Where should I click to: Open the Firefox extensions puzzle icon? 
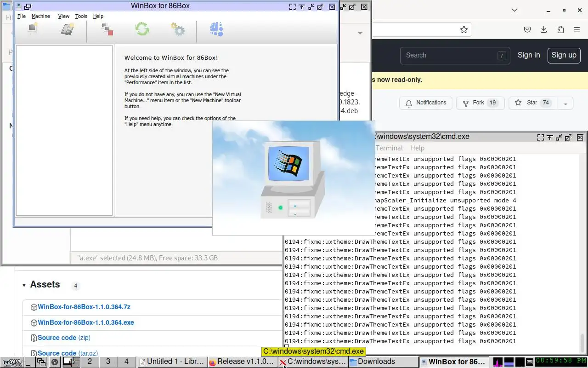tap(560, 29)
